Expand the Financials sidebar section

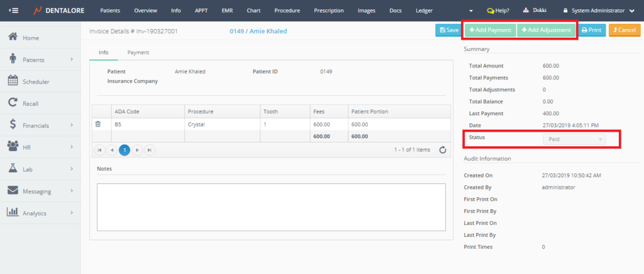tap(40, 125)
